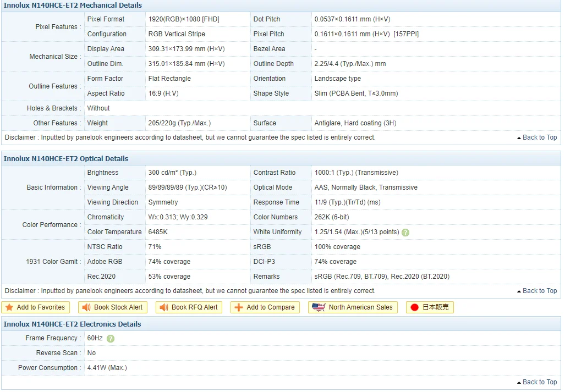565x392 pixels.
Task: Click the 315.01×185.84 mm outline dimension value
Action: (x=186, y=64)
